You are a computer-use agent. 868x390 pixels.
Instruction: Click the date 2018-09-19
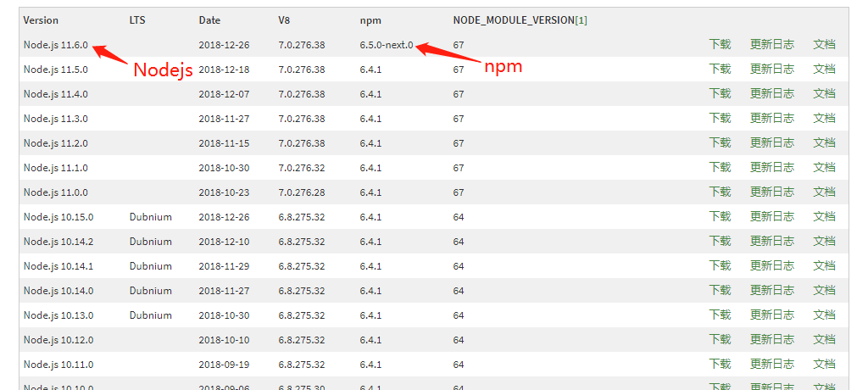[x=224, y=364]
